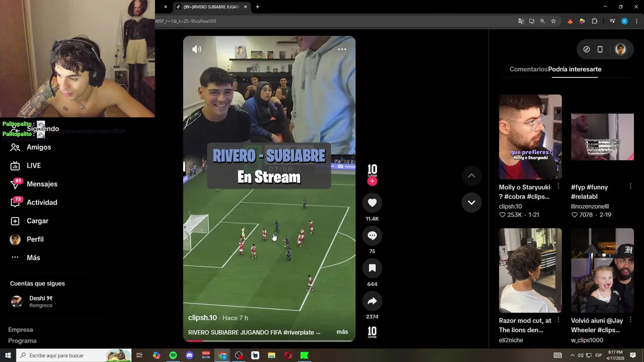This screenshot has width=644, height=362.
Task: Open the Windows Start menu
Action: point(8,355)
